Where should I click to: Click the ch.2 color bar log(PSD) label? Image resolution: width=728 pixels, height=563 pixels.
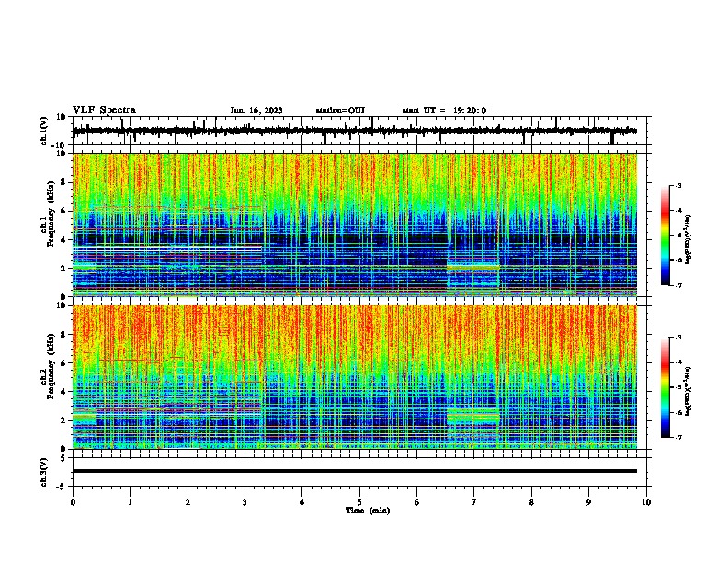click(x=688, y=391)
